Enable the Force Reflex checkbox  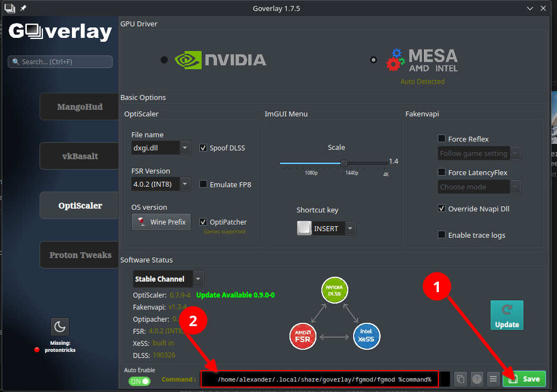[x=442, y=138]
